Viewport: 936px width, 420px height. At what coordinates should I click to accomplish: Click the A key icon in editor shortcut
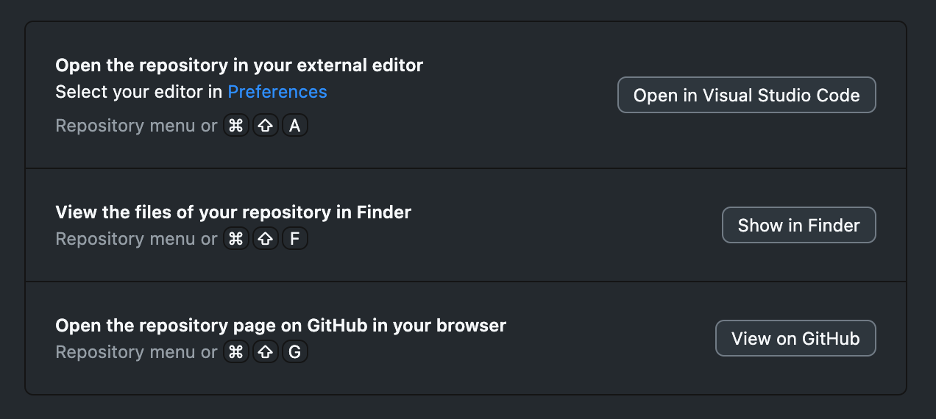294,126
